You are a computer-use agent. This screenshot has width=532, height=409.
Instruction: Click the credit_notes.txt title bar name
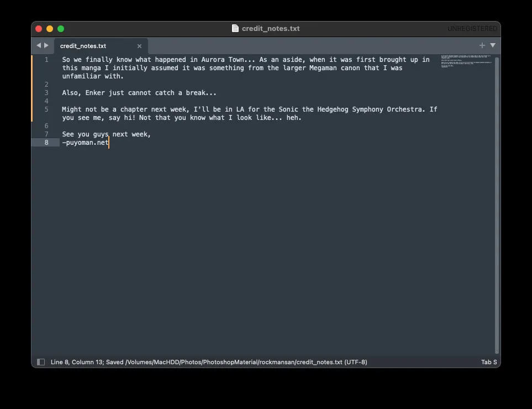pyautogui.click(x=271, y=29)
